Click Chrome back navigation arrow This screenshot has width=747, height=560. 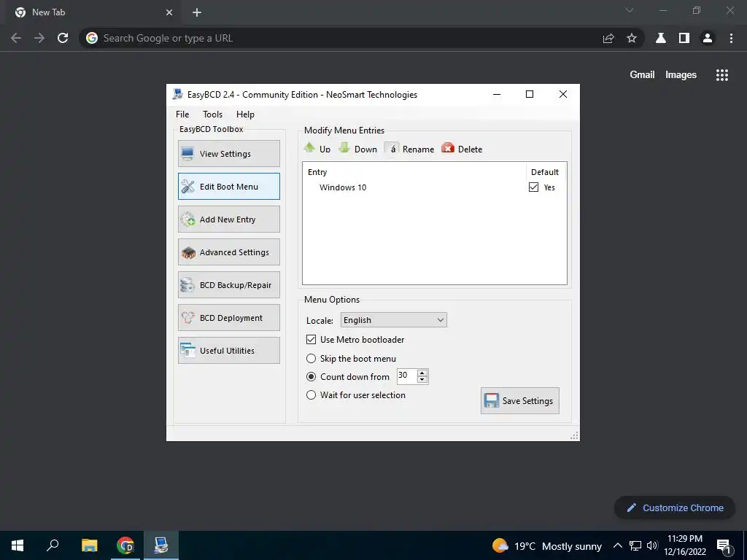tap(16, 38)
